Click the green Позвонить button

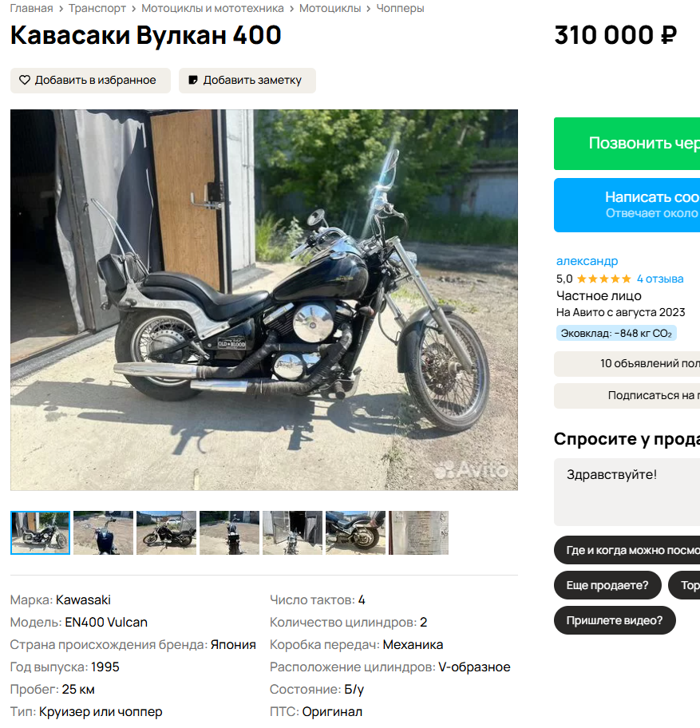point(627,144)
